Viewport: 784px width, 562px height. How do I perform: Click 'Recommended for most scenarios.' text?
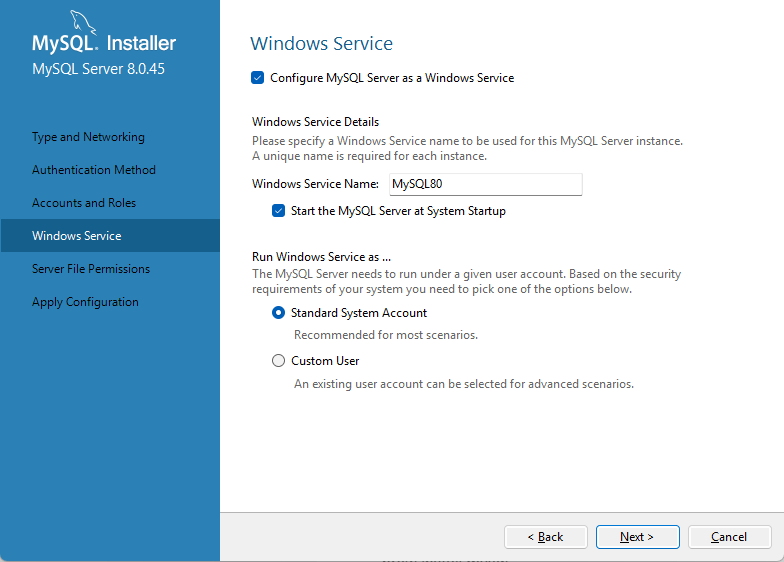[x=386, y=335]
